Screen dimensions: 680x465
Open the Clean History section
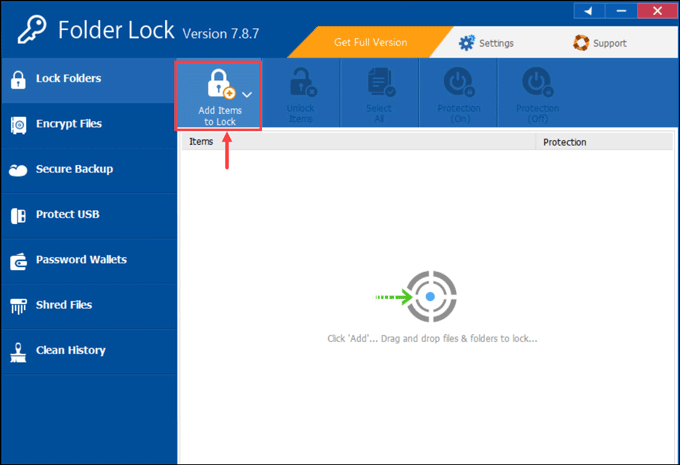(88, 351)
